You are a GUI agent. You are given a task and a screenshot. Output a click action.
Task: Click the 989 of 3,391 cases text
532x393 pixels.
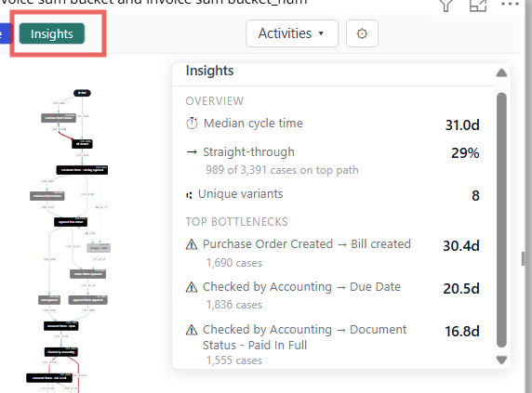click(x=282, y=170)
